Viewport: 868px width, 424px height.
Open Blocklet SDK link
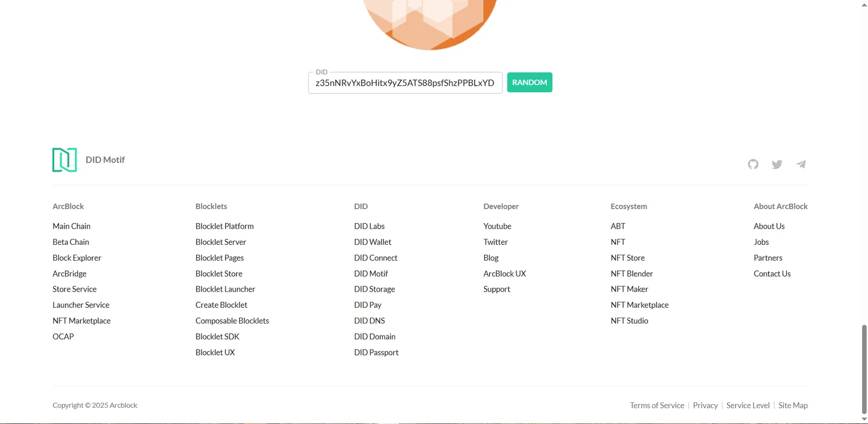click(218, 337)
